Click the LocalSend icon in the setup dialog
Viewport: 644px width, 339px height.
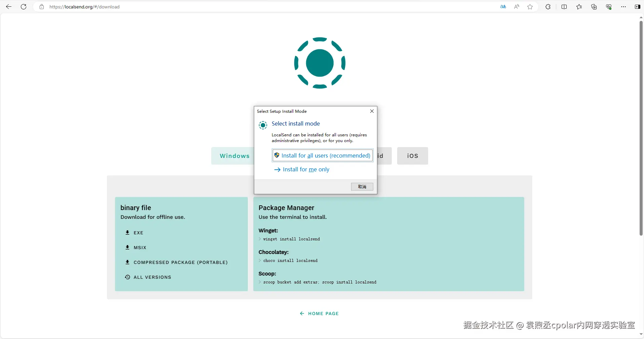[x=263, y=125]
